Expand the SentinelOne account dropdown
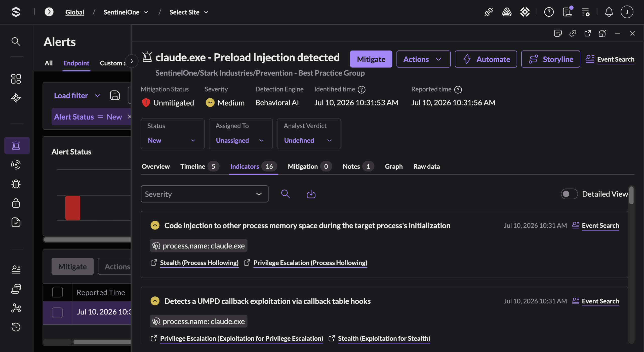 (126, 12)
